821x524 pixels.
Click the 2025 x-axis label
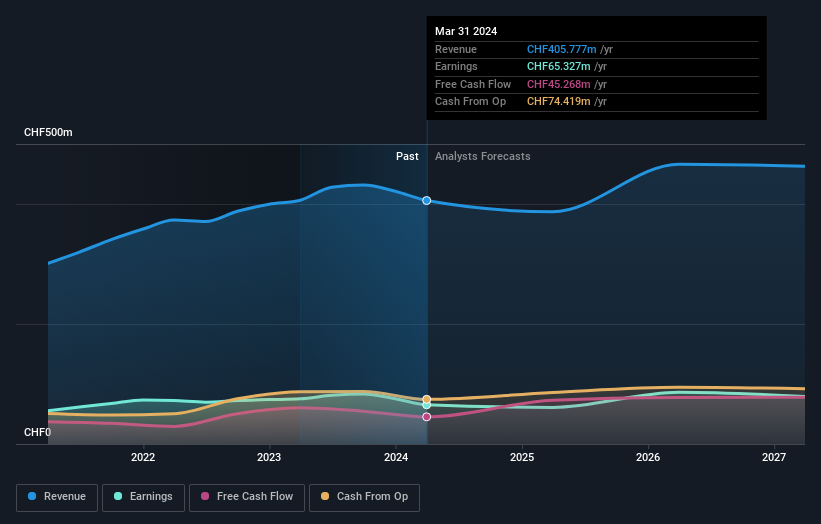click(x=522, y=457)
